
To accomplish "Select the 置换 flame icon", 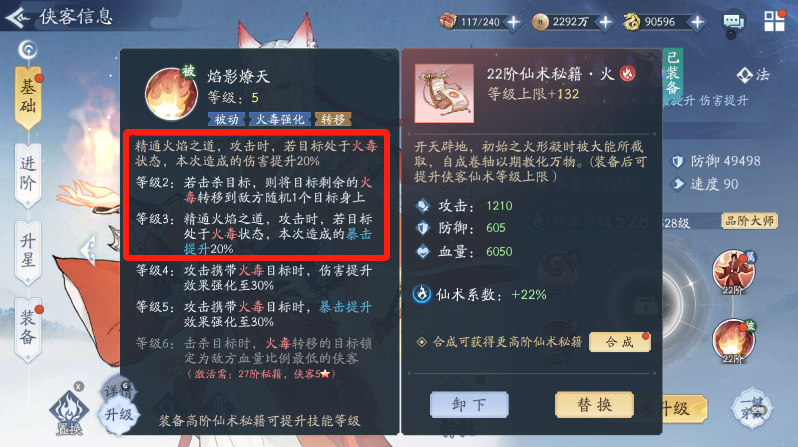I will [x=69, y=413].
